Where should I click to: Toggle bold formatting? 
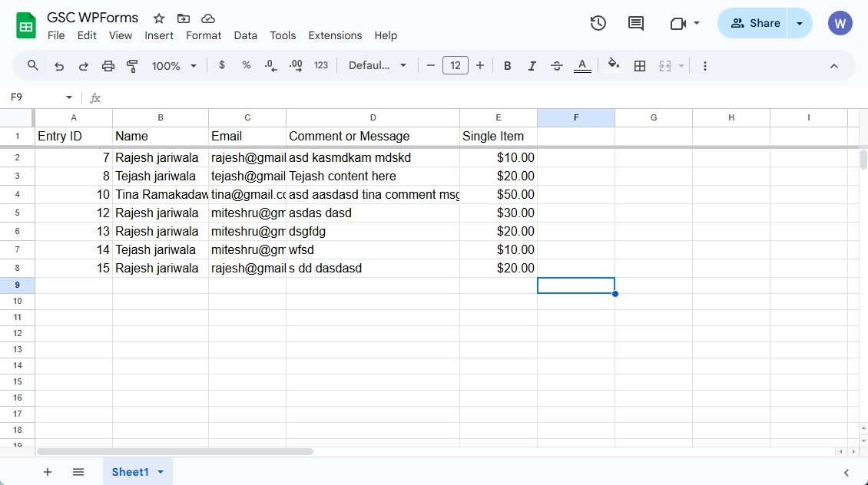pyautogui.click(x=507, y=66)
